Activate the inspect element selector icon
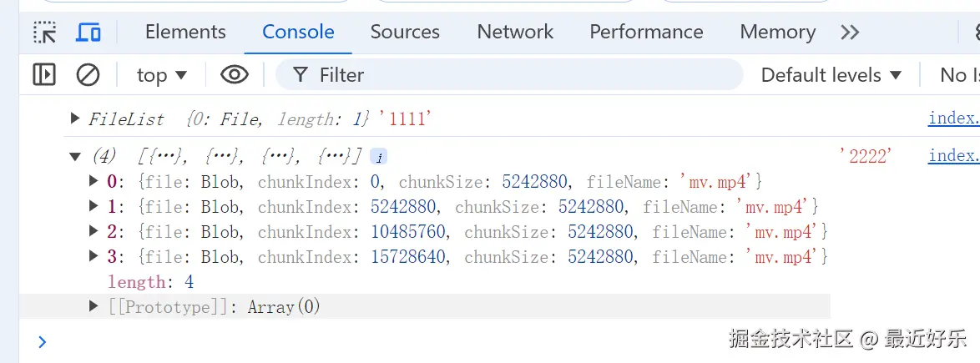Image resolution: width=980 pixels, height=363 pixels. point(44,33)
